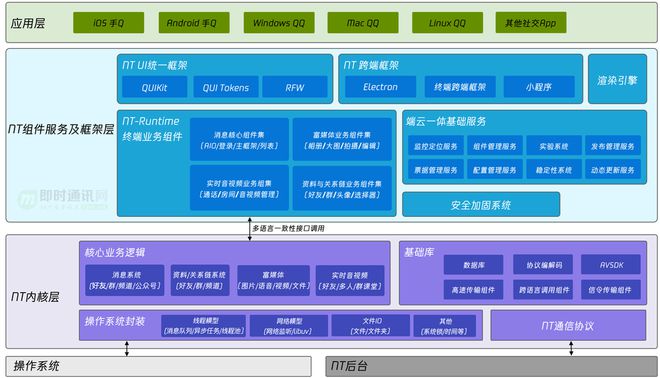Select the "Android 手Q" block
Image resolution: width=660 pixels, height=378 pixels.
(194, 23)
